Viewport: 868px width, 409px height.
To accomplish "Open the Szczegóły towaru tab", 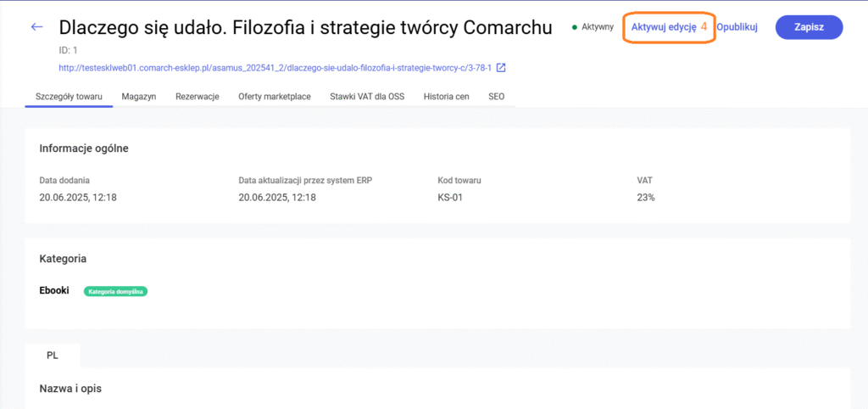I will pyautogui.click(x=69, y=97).
